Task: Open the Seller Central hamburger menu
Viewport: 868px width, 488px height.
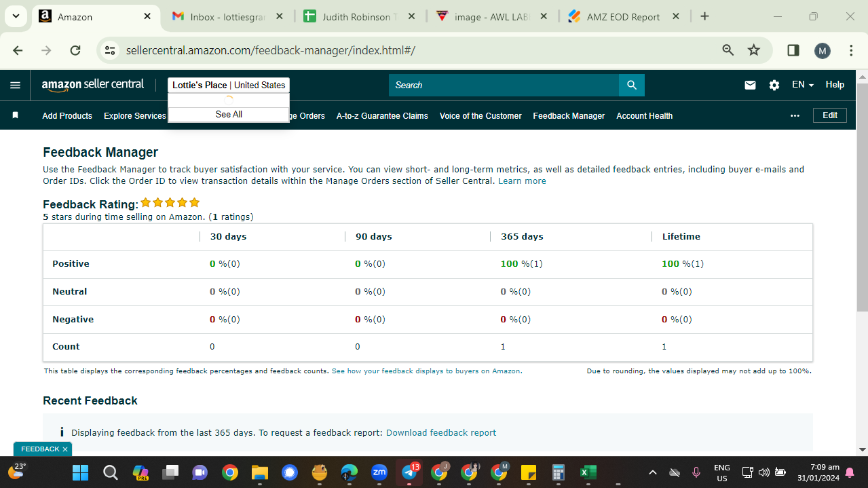Action: coord(15,85)
